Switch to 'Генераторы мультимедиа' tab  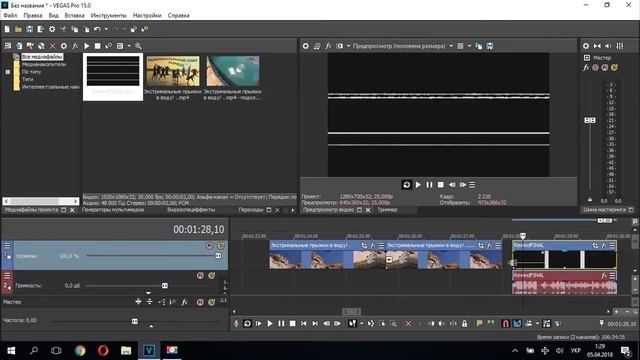coord(113,210)
